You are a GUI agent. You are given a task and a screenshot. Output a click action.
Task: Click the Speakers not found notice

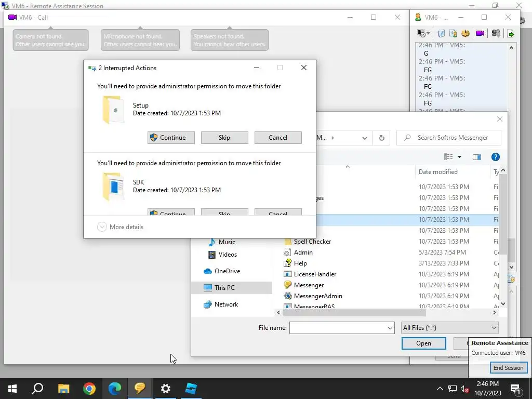(x=230, y=40)
